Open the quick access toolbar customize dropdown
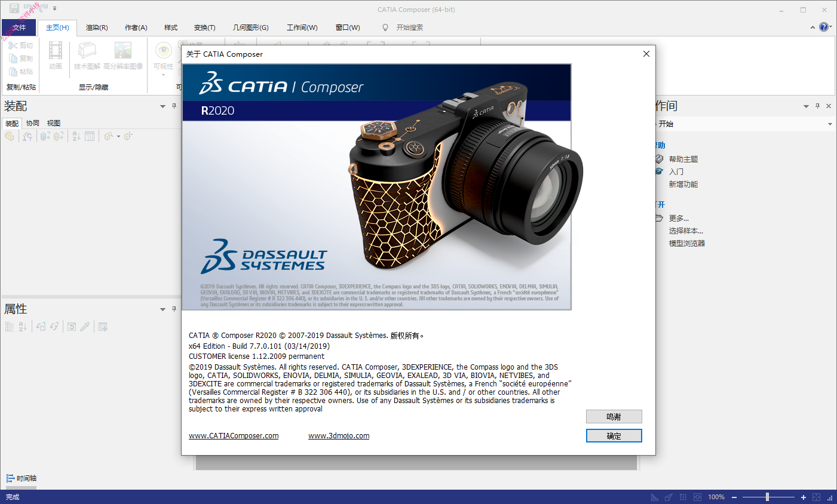Screen dimensions: 837x504 (54, 8)
